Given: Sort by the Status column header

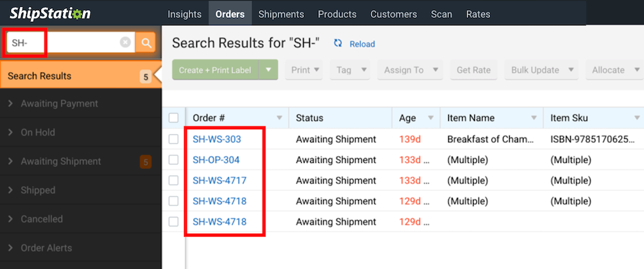Looking at the screenshot, I should 309,118.
